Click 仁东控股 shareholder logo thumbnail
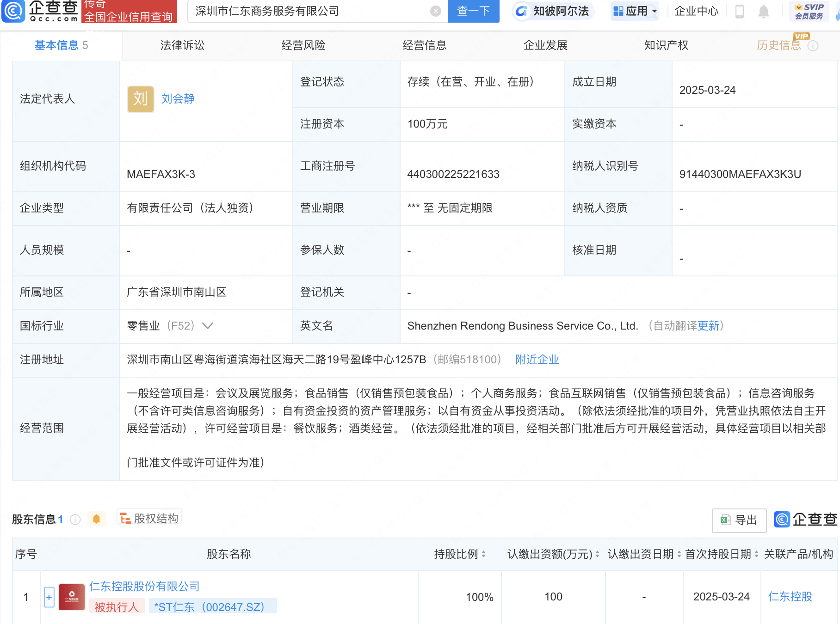This screenshot has width=840, height=624. coord(72,597)
